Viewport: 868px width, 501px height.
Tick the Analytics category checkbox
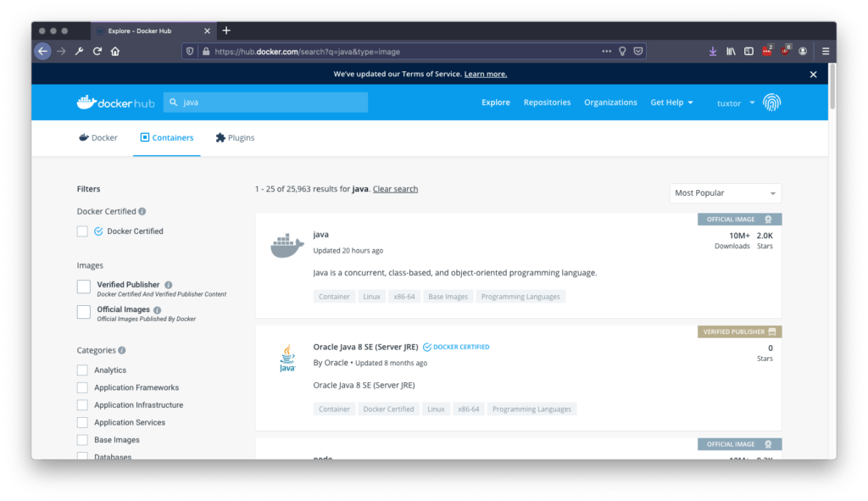pos(82,370)
